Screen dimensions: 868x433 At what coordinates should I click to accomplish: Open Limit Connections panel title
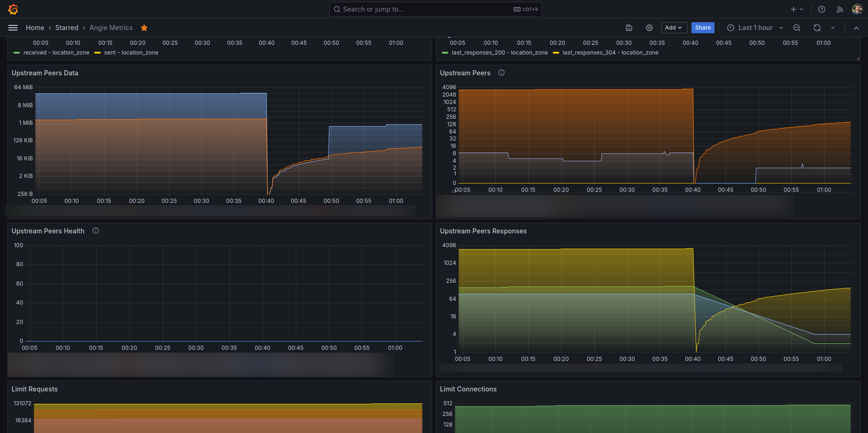(x=468, y=389)
